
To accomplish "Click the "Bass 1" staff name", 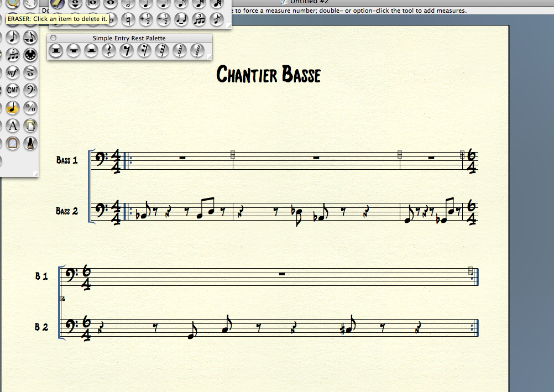I will click(67, 160).
